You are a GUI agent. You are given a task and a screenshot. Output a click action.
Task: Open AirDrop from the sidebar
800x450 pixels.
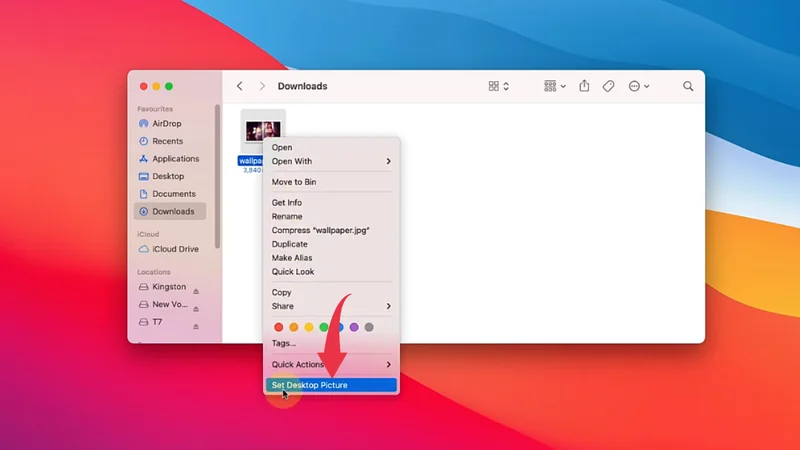pos(166,124)
